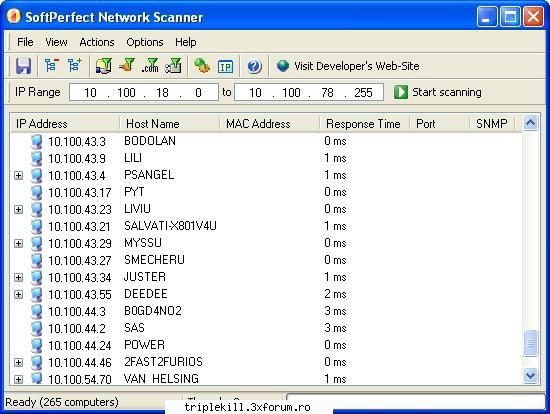The height and width of the screenshot is (414, 550).
Task: Click the green Start scanning arrow icon
Action: [x=401, y=92]
